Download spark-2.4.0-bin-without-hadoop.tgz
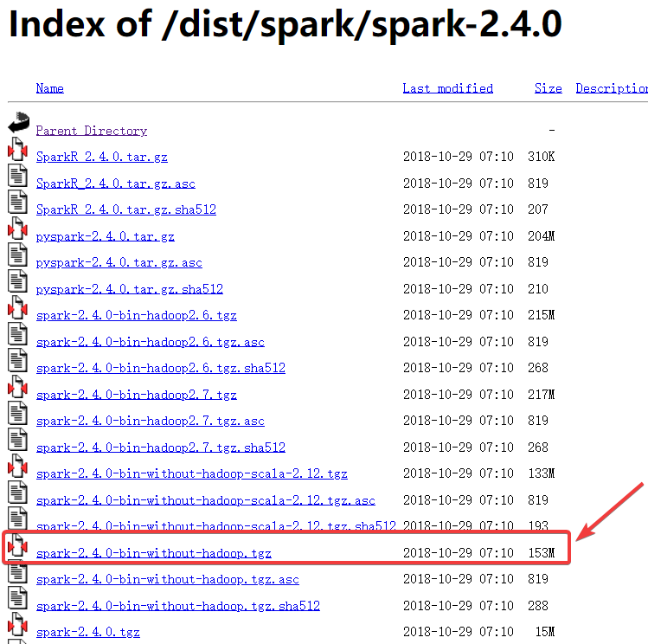 [154, 553]
